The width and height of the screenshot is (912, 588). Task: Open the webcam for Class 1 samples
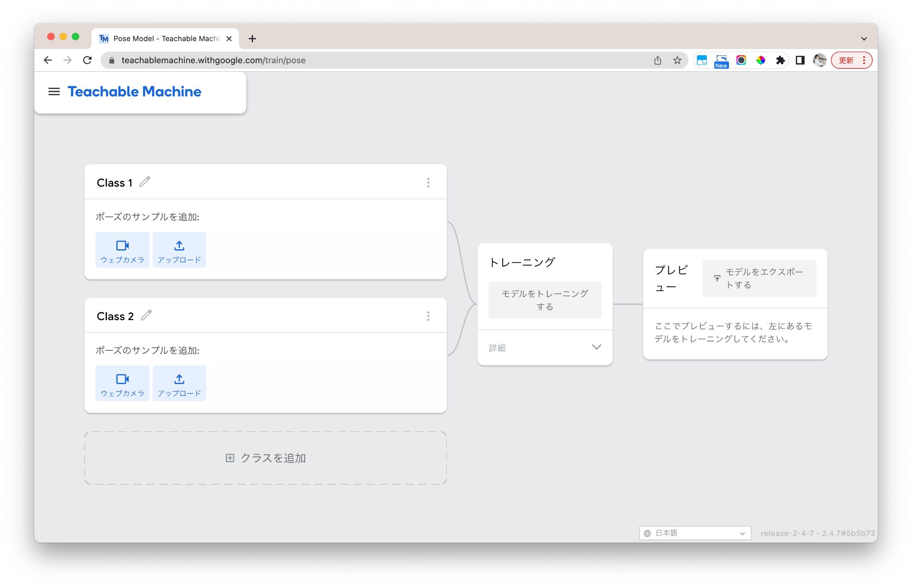click(x=122, y=250)
